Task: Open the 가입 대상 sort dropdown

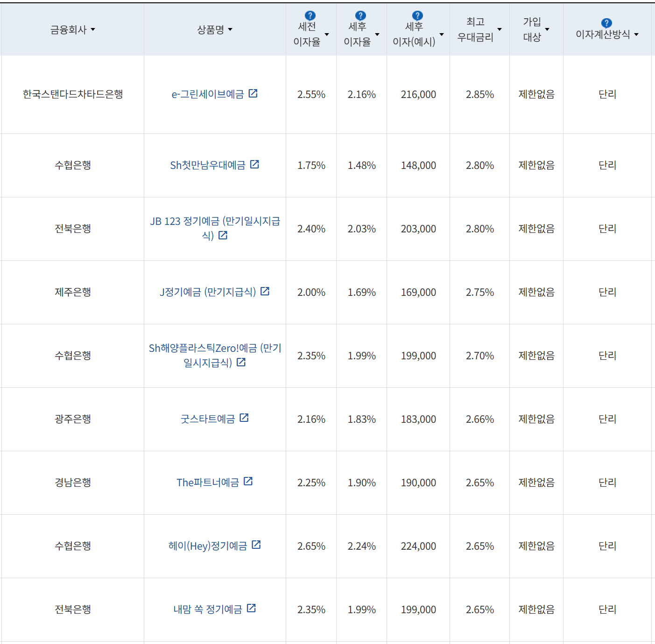Action: coord(548,29)
